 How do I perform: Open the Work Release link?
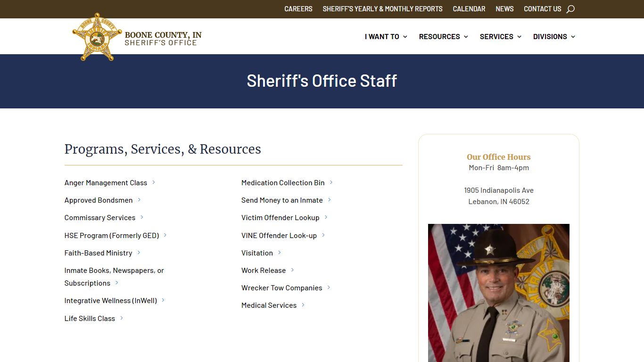click(x=264, y=270)
